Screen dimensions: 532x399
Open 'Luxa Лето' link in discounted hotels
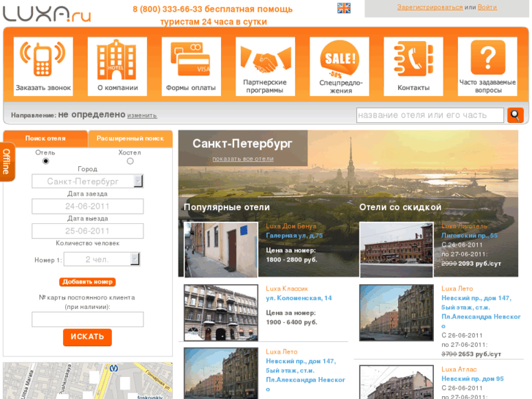click(457, 288)
